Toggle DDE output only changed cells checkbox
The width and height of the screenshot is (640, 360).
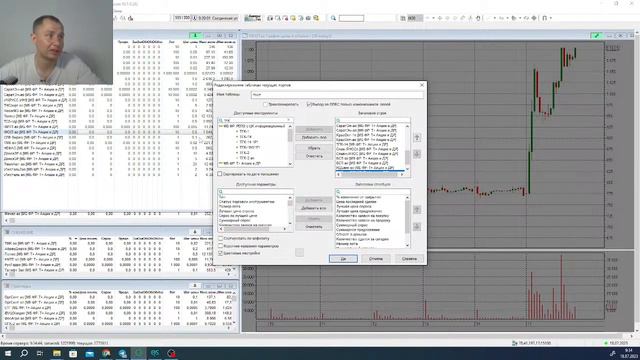click(309, 104)
